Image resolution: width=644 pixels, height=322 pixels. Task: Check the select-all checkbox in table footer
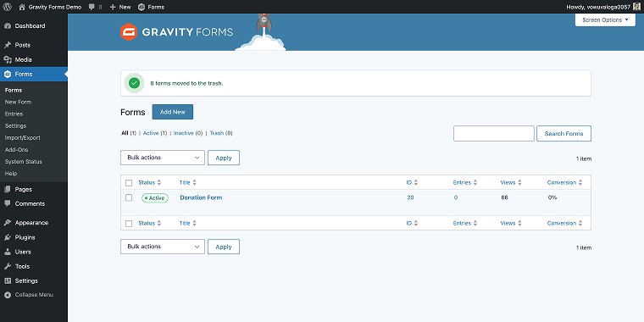(x=129, y=224)
